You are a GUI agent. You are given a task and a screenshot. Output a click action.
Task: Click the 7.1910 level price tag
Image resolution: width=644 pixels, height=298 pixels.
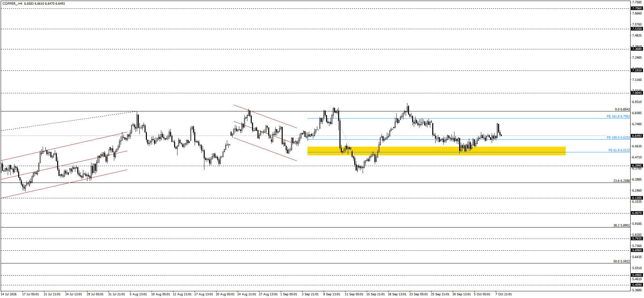tap(637, 70)
